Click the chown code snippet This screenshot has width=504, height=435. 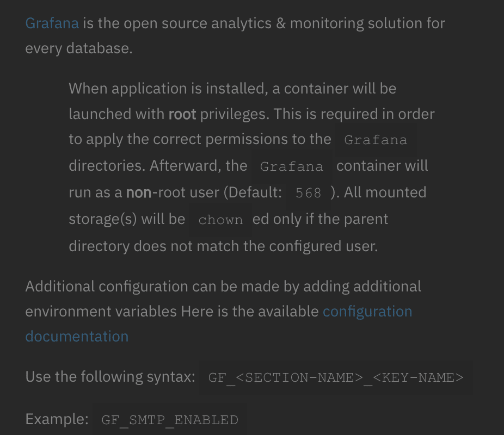[x=220, y=220]
